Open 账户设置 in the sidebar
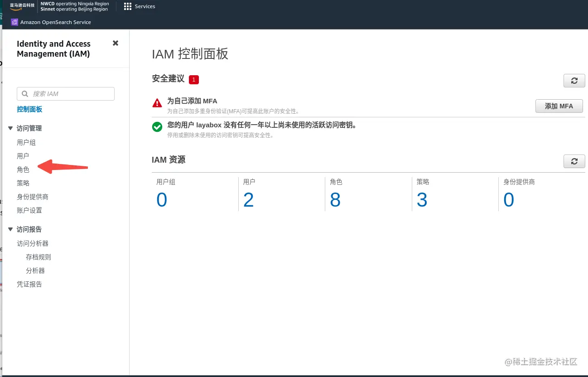 [x=29, y=210]
